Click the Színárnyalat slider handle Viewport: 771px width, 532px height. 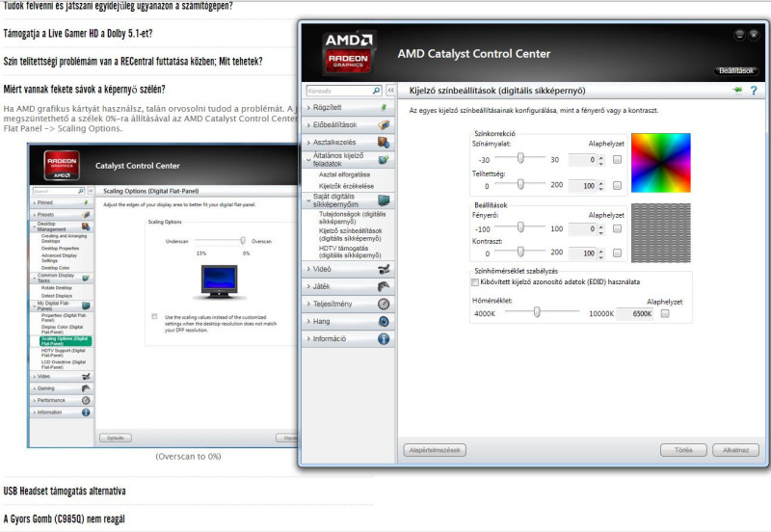click(x=520, y=157)
